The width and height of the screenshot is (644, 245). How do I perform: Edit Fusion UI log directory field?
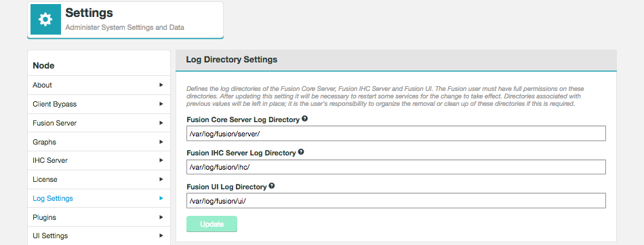click(396, 201)
